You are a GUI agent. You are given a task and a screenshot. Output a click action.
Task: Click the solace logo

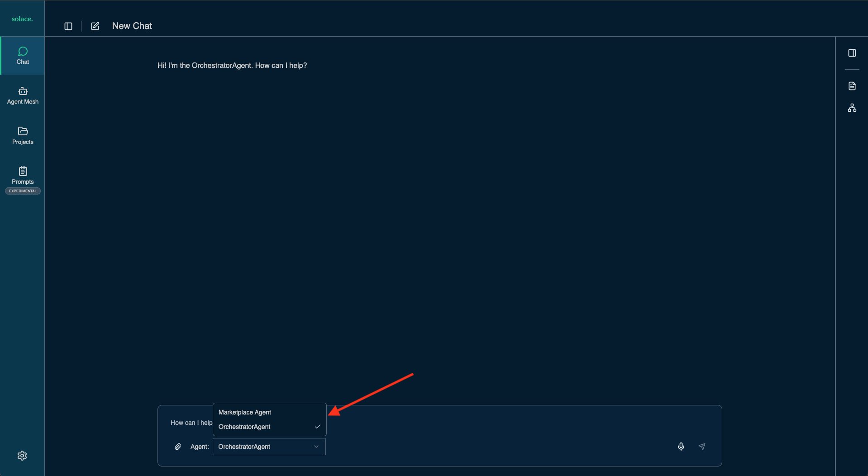22,19
